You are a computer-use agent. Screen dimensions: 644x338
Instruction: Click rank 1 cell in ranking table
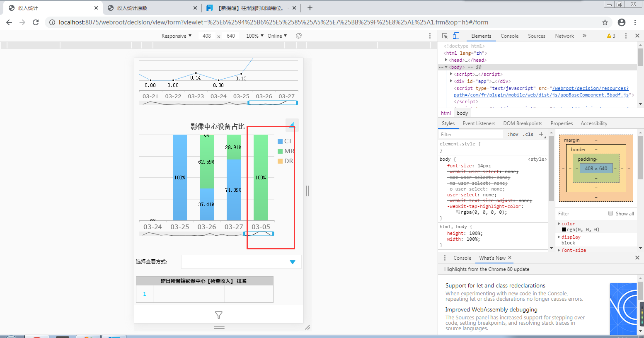[145, 294]
